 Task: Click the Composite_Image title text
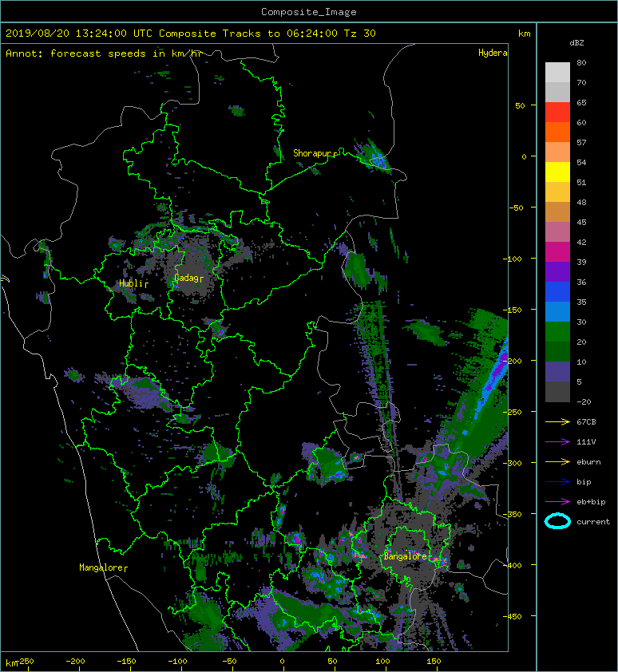[x=309, y=12]
